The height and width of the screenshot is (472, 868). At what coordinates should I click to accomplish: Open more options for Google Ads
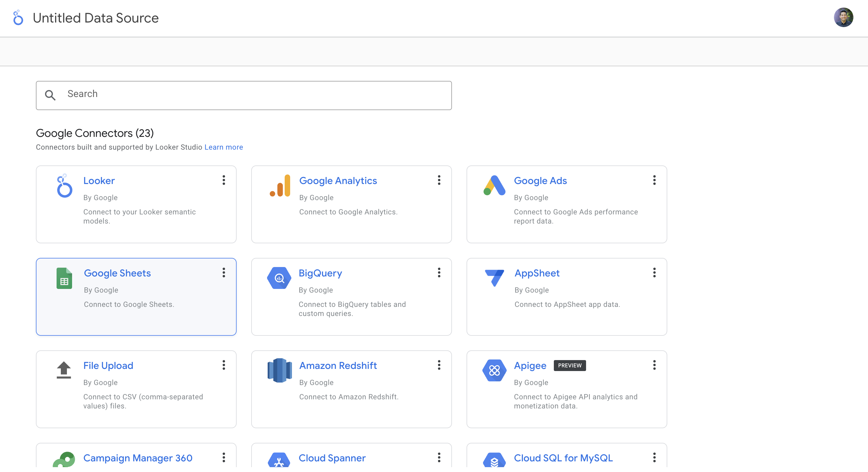[654, 180]
